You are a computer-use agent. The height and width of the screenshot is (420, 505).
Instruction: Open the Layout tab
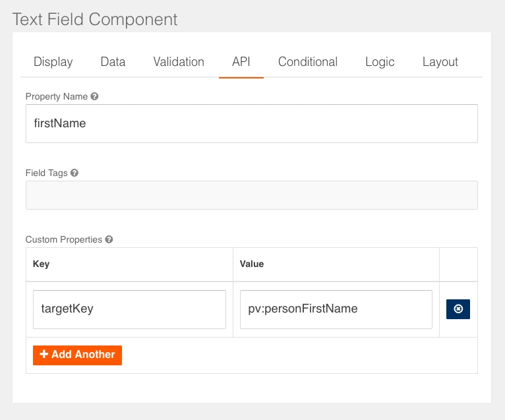[440, 62]
